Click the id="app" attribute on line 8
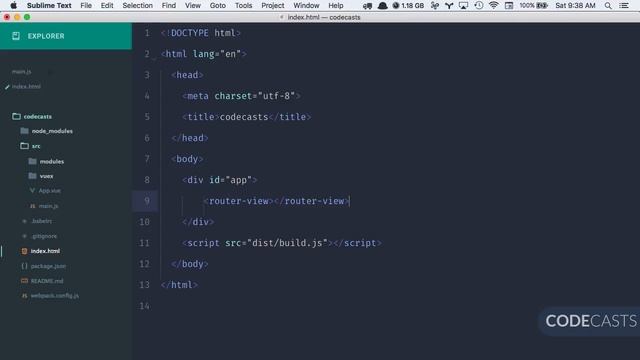 coord(230,180)
